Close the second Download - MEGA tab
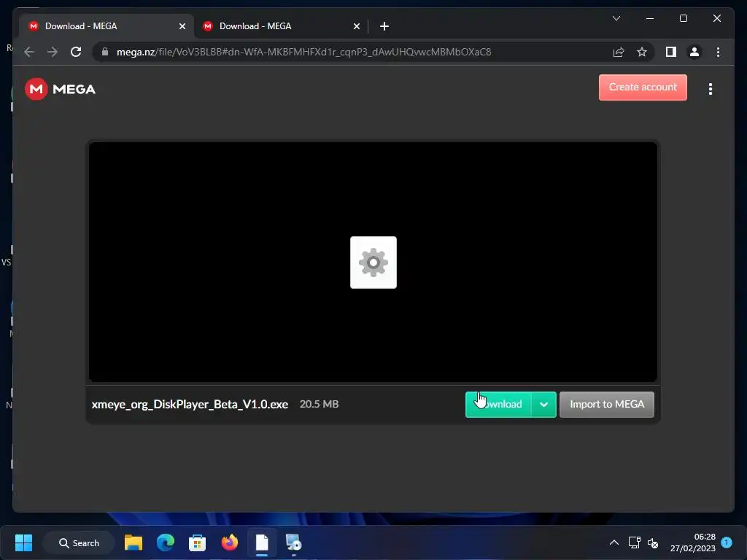747x560 pixels. point(356,26)
